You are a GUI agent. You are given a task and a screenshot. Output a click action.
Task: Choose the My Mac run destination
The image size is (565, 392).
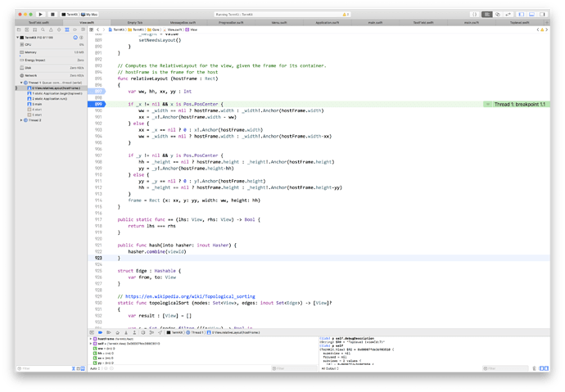tap(89, 15)
